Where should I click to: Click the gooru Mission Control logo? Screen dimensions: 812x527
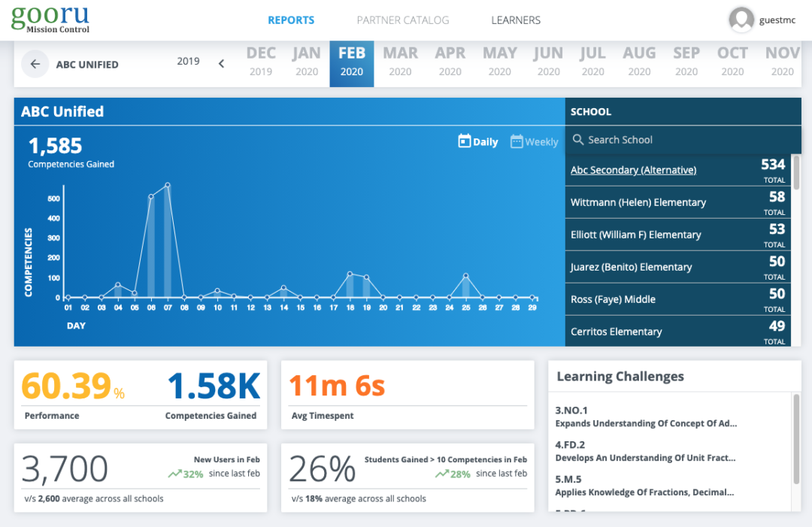point(50,20)
